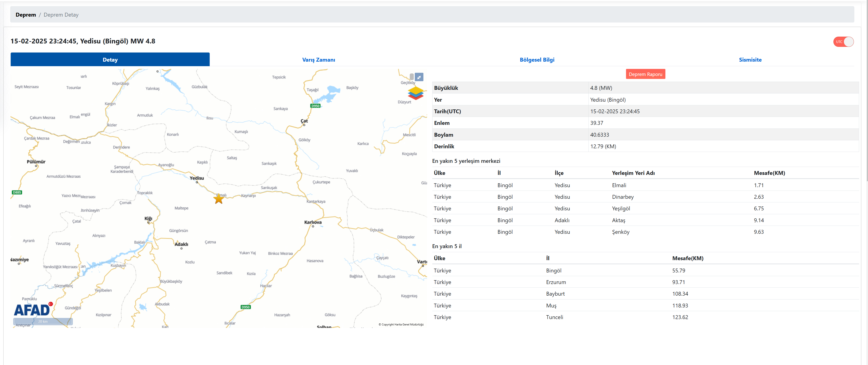Select the Detay tab
This screenshot has height=365, width=868.
click(x=110, y=60)
